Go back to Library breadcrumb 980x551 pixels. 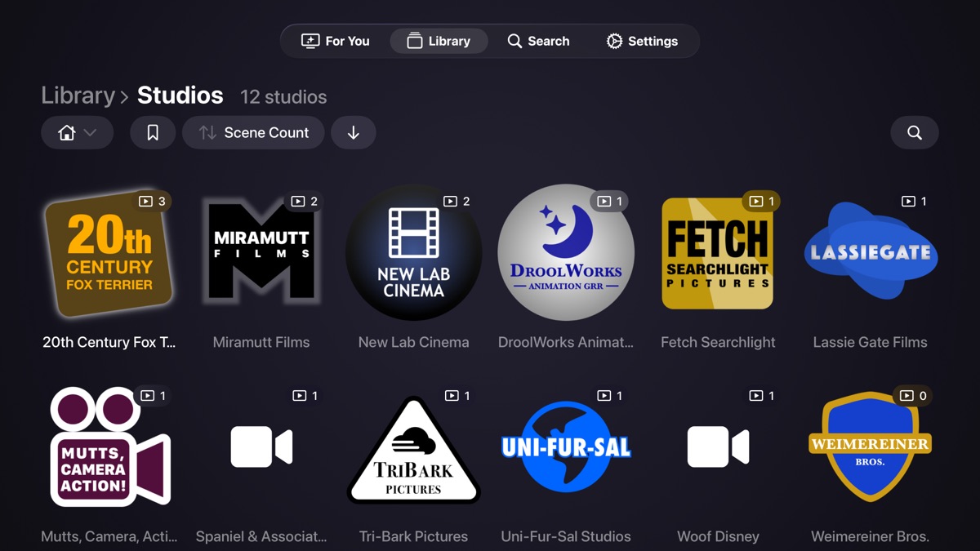(x=78, y=96)
